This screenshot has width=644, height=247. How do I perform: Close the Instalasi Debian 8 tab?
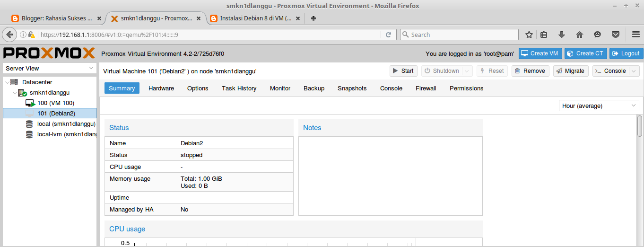(298, 18)
